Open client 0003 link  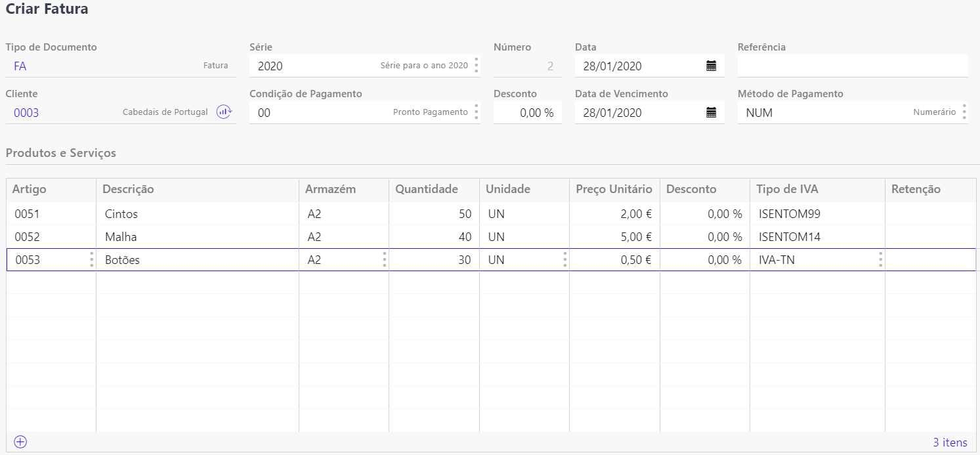[26, 113]
